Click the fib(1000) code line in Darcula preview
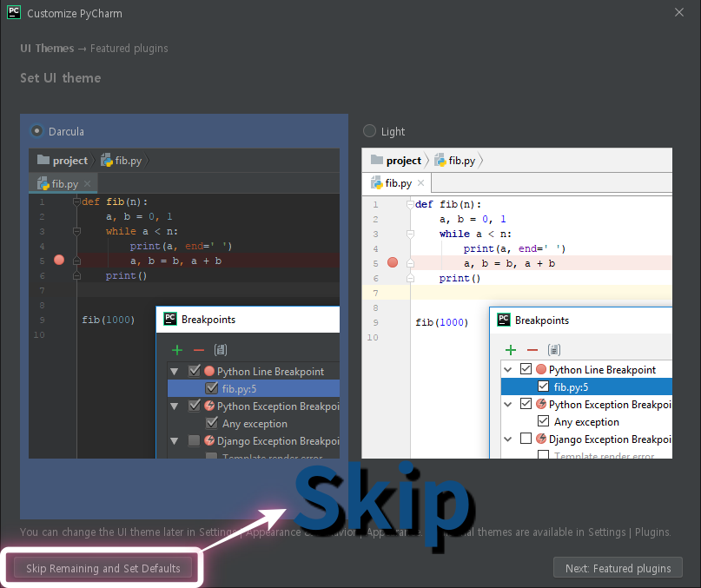The image size is (701, 588). click(x=109, y=320)
